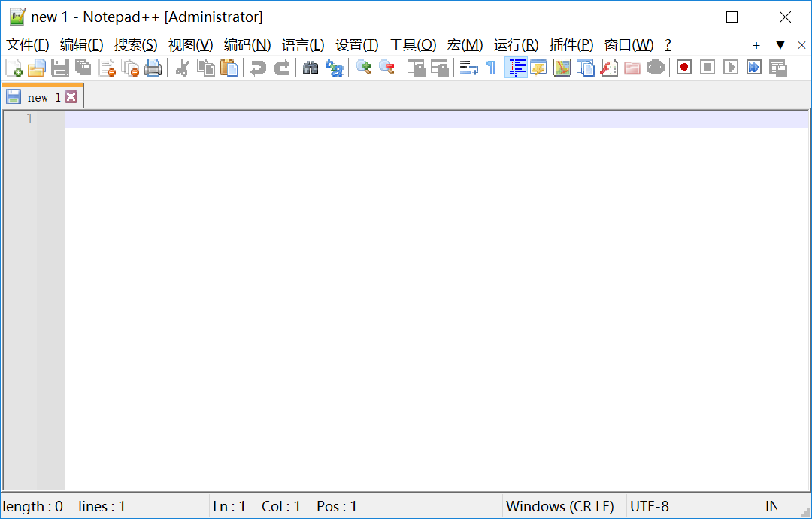Click line number 1 in the margin
The width and height of the screenshot is (812, 519).
pos(29,118)
